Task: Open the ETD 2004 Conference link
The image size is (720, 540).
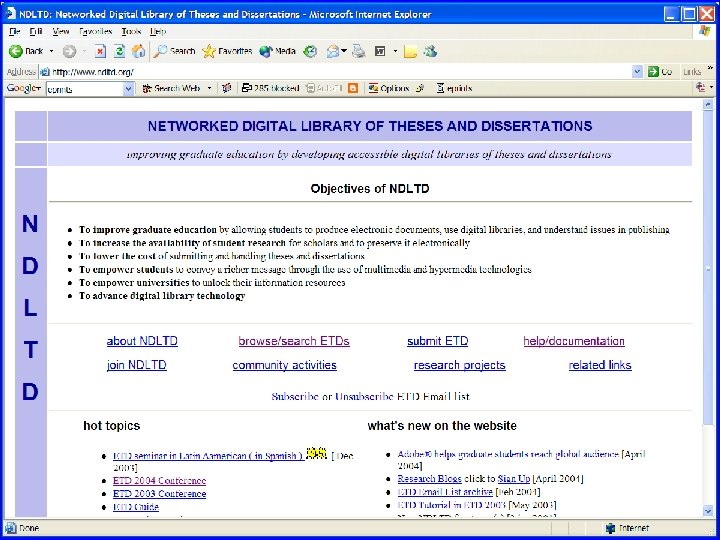Action: tap(159, 481)
